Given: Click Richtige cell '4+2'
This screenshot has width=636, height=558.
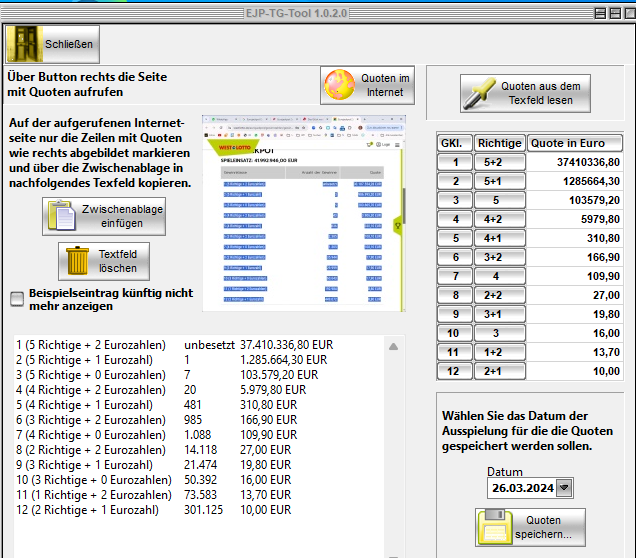Looking at the screenshot, I should pyautogui.click(x=500, y=219).
